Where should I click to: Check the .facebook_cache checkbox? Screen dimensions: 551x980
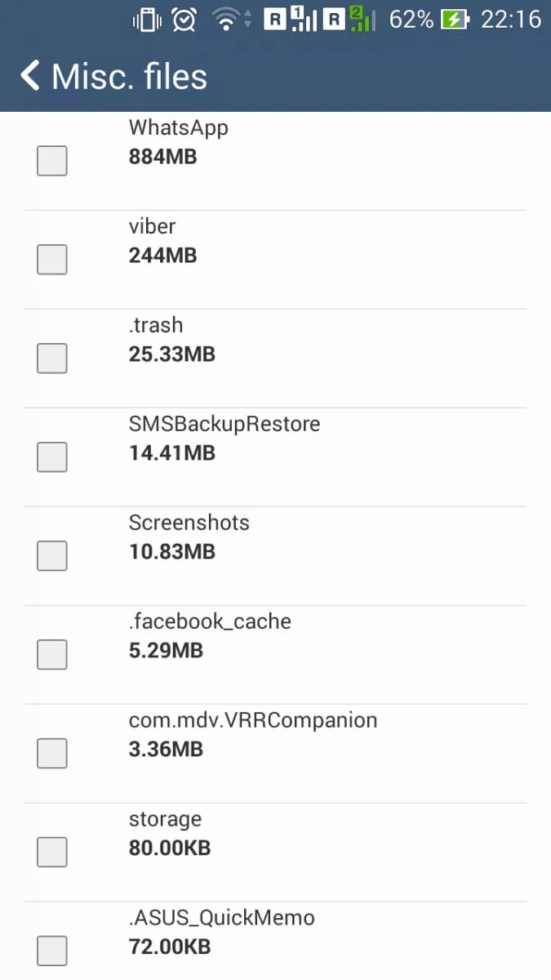51,654
